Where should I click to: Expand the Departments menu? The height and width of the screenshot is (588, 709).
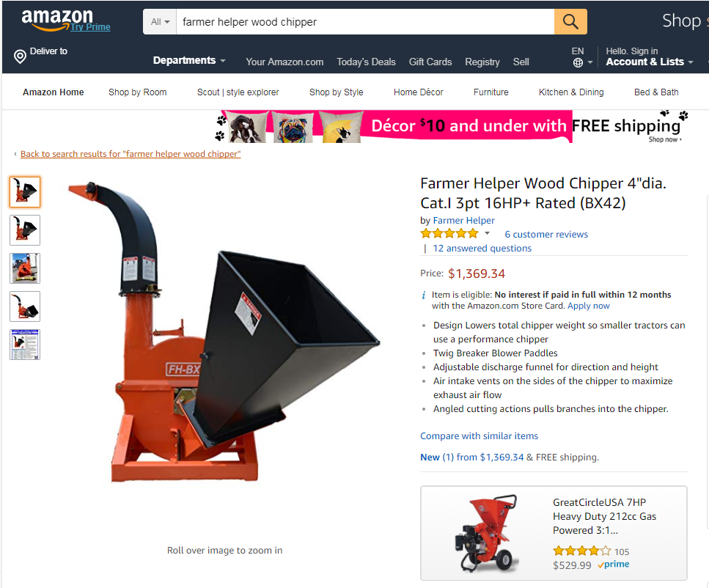189,61
